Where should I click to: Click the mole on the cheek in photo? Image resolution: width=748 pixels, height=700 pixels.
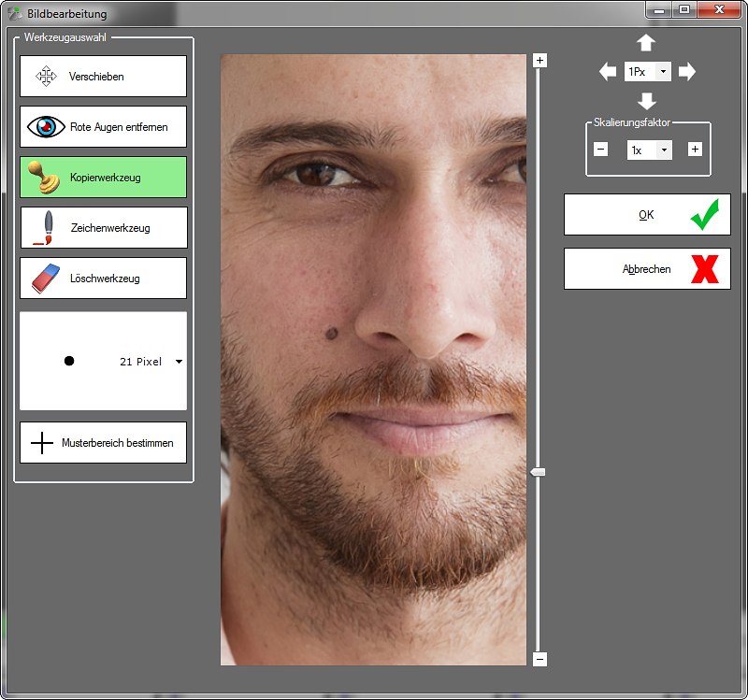(x=331, y=333)
